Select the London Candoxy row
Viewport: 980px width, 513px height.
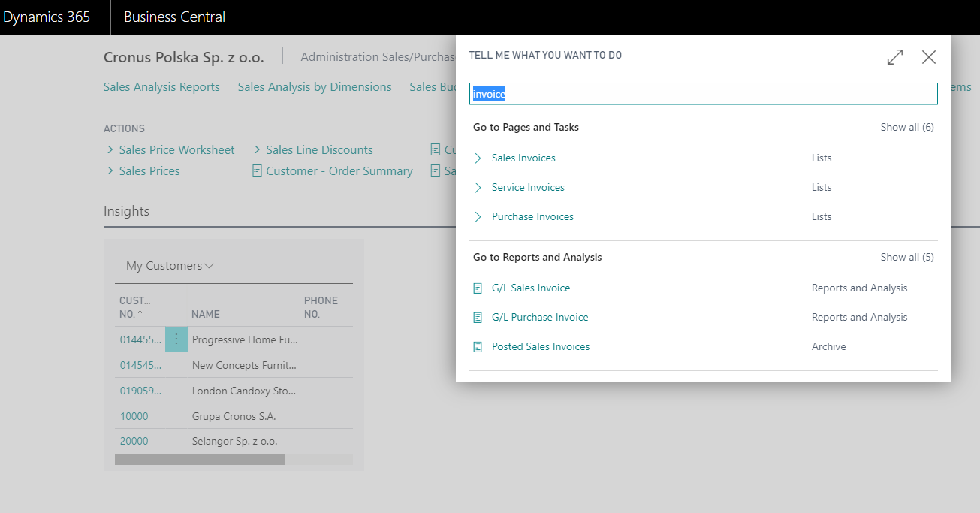click(234, 391)
